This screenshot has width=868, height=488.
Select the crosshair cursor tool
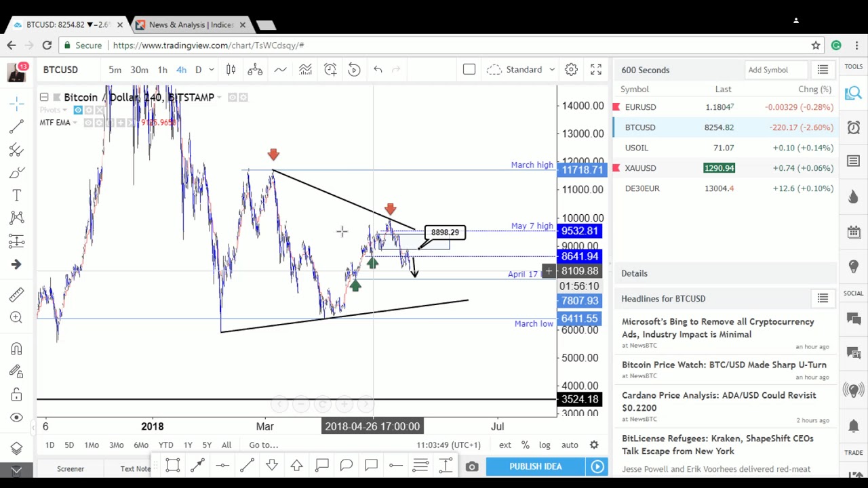[x=16, y=102]
